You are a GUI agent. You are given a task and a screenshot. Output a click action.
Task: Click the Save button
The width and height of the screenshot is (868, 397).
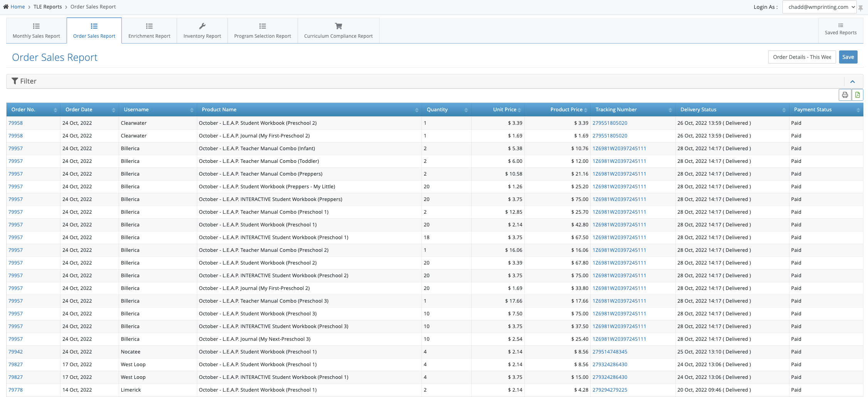coord(848,57)
